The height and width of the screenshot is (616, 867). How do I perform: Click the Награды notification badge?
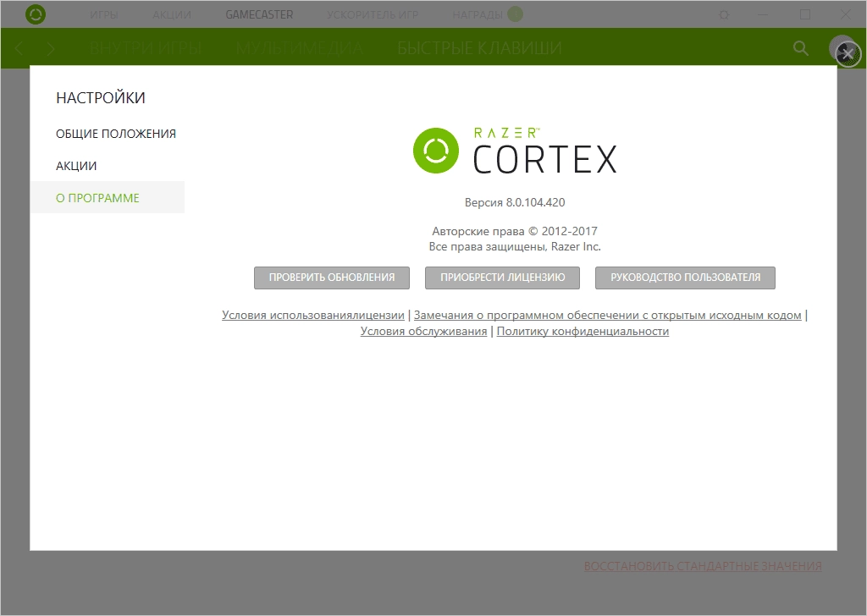[515, 14]
